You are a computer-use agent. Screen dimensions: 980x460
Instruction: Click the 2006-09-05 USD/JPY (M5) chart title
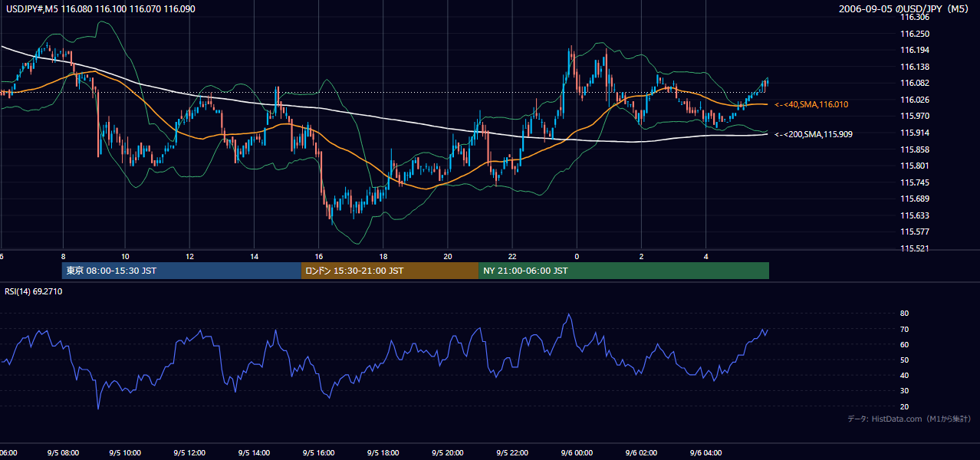point(905,8)
